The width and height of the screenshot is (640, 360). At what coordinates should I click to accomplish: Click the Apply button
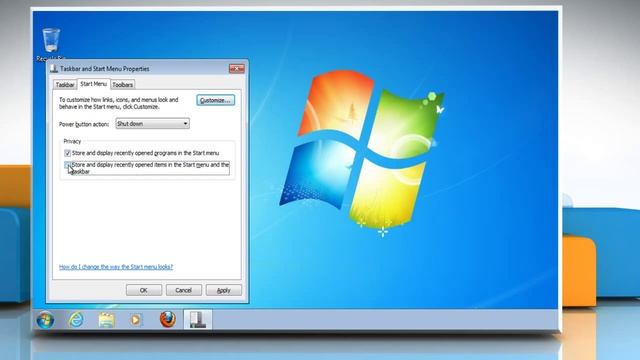[224, 290]
